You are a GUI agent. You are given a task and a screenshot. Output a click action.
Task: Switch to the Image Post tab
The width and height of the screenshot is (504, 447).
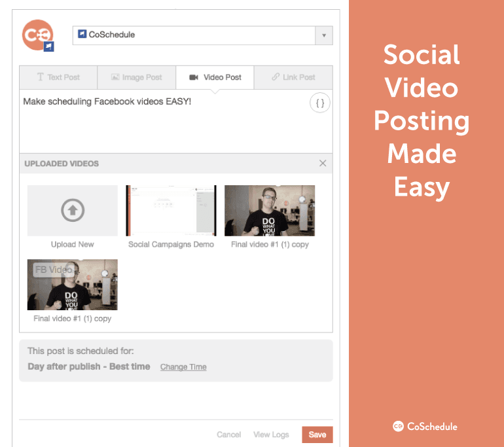tap(136, 77)
